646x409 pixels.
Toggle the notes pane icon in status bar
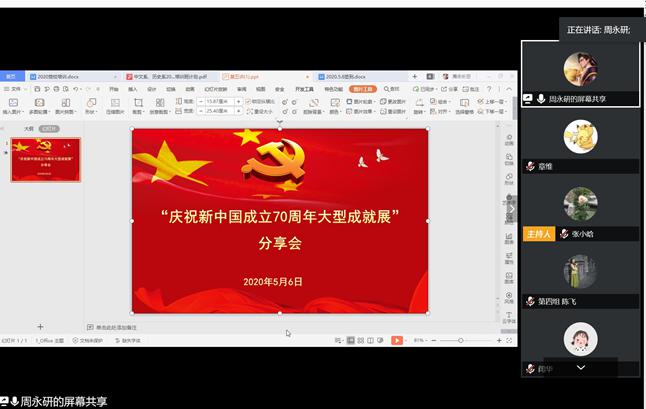pos(338,340)
